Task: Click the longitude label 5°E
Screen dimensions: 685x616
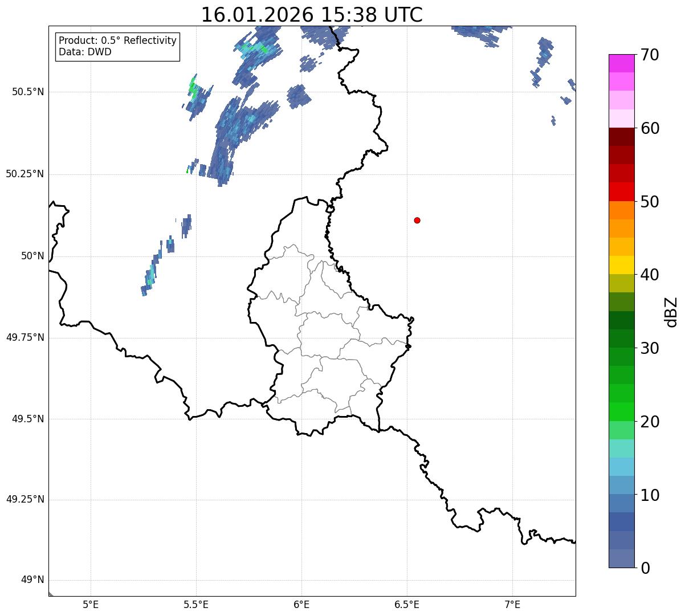Action: click(91, 605)
